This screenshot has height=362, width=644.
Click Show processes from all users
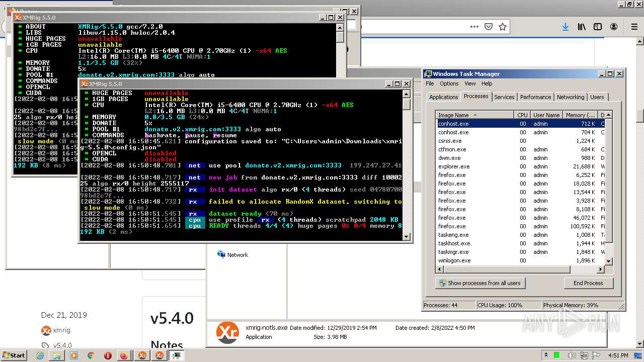coord(480,283)
